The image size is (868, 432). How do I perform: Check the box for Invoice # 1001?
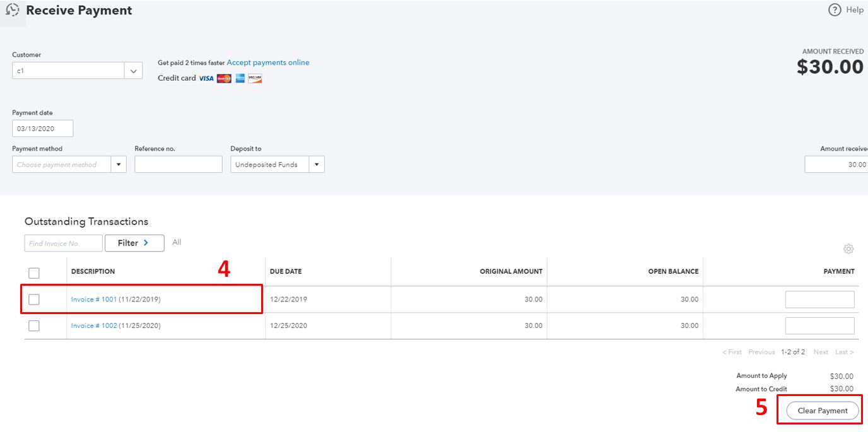[34, 299]
